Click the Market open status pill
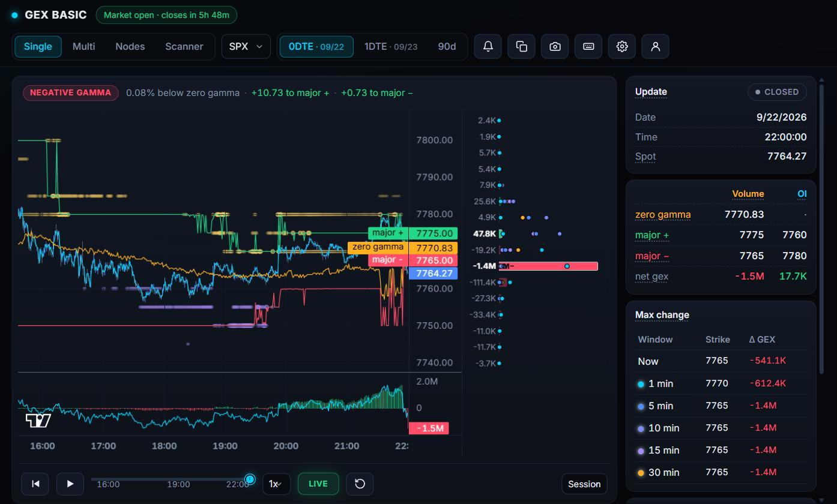The width and height of the screenshot is (837, 504). click(166, 15)
